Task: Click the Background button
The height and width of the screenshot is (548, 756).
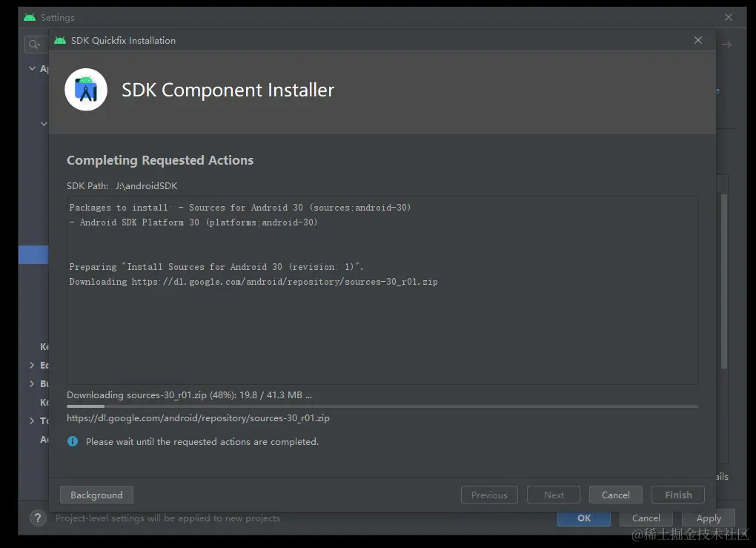Action: click(96, 495)
